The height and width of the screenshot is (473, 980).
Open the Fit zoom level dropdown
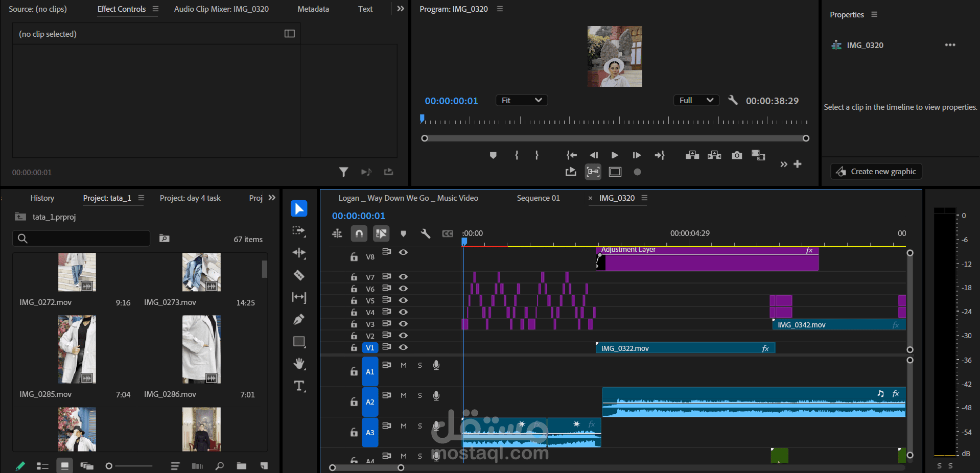click(522, 101)
